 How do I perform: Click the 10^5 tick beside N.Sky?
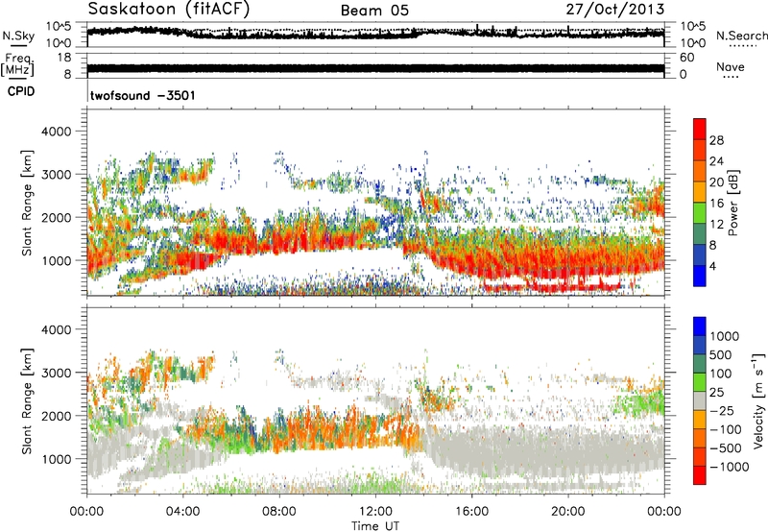(x=59, y=27)
